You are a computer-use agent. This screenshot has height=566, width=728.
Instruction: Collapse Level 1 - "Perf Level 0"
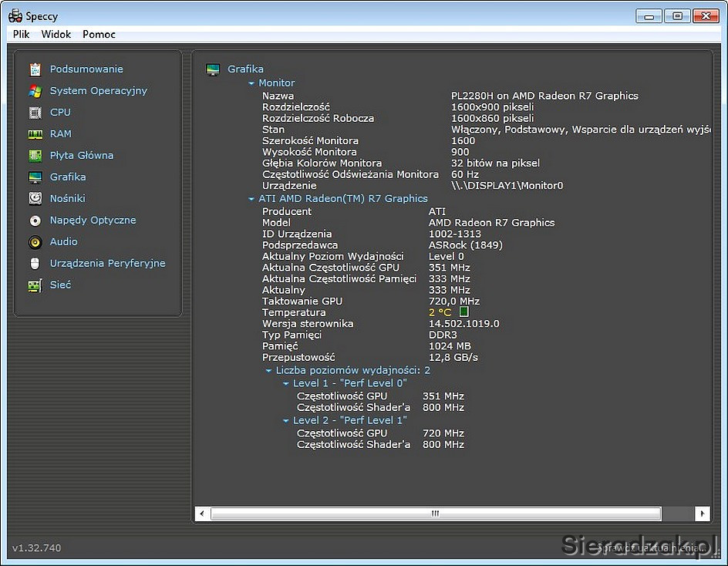coord(286,383)
